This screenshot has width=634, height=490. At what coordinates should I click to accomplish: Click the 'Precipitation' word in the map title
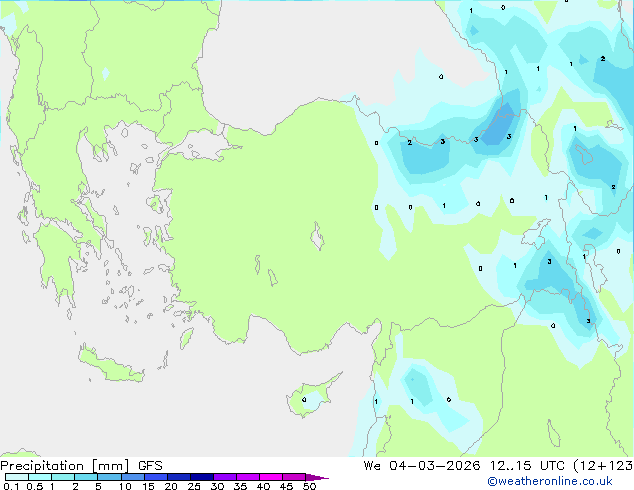click(42, 466)
